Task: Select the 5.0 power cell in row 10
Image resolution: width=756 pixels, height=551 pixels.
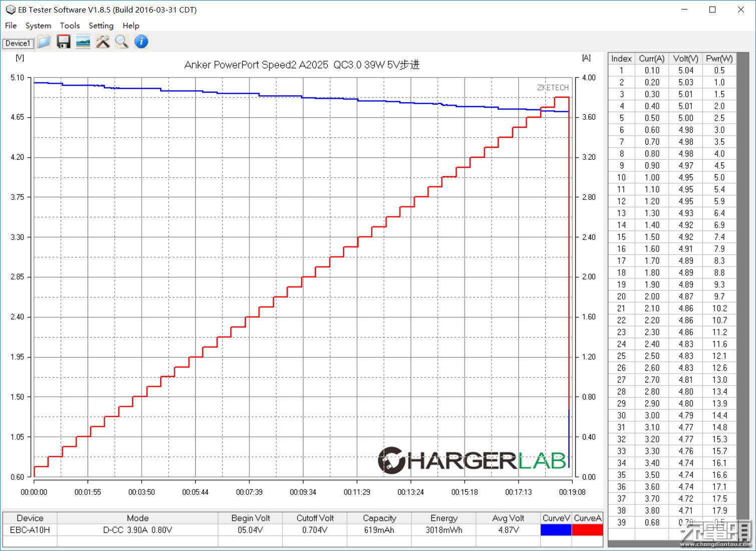Action: pyautogui.click(x=719, y=178)
